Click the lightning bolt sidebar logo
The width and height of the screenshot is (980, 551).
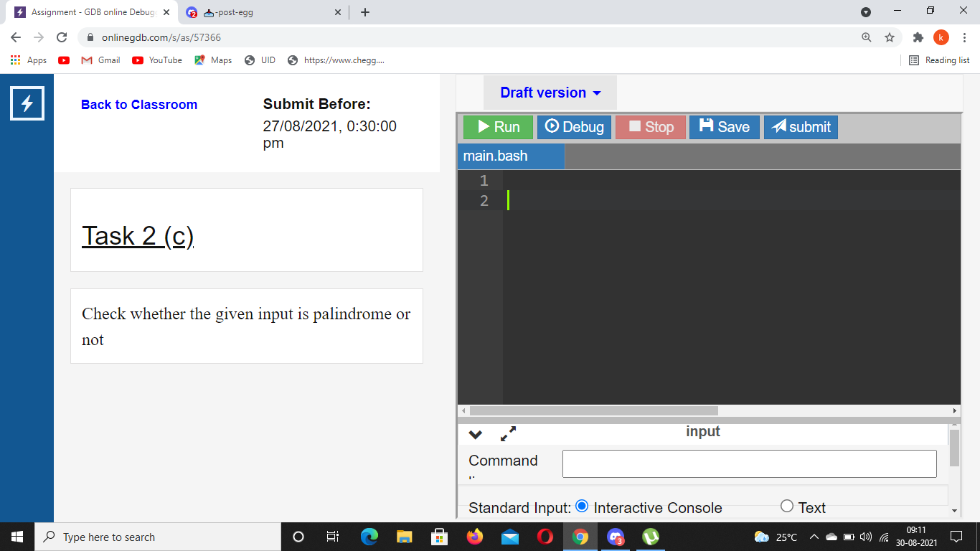coord(27,103)
